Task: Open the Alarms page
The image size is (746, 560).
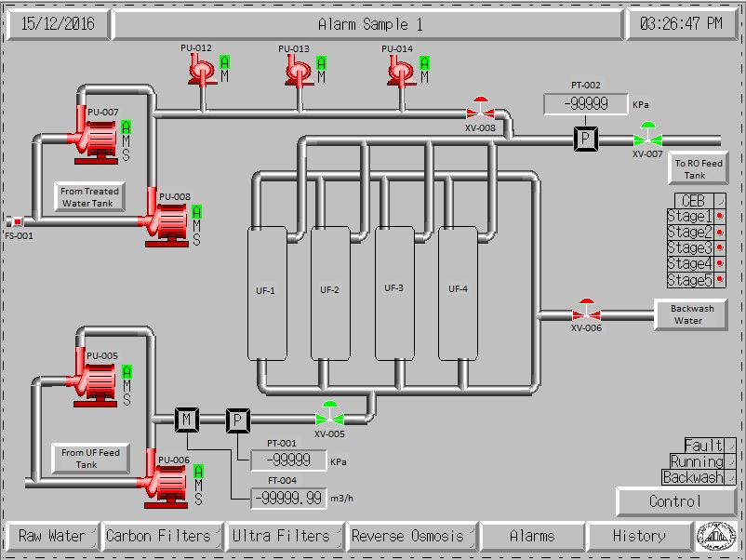Action: tap(532, 536)
